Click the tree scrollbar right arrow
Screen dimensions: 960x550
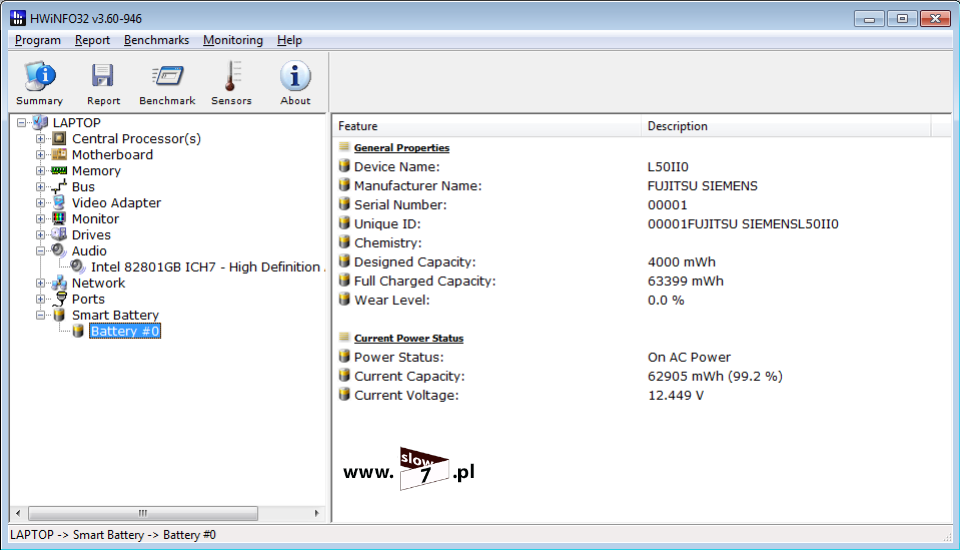[317, 513]
